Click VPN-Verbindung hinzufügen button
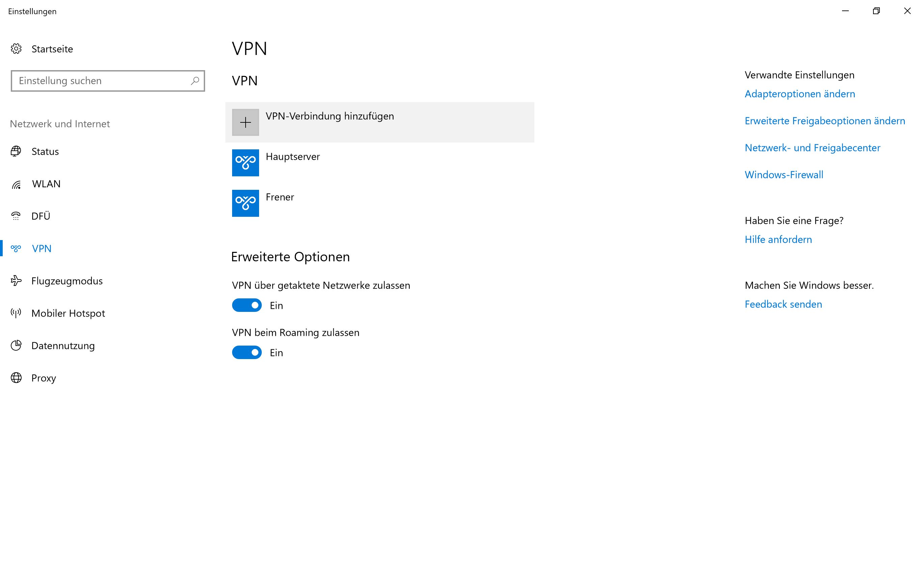This screenshot has width=923, height=588. 380,122
